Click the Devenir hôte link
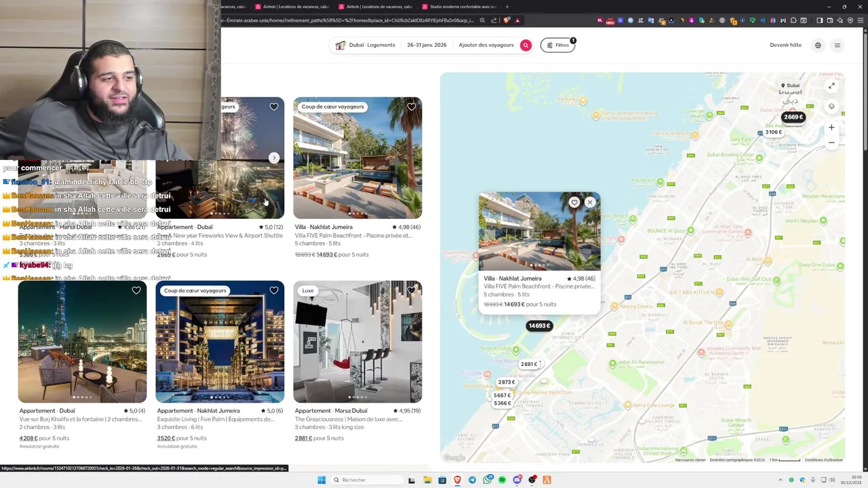Screen dimensions: 868x488 click(785, 45)
